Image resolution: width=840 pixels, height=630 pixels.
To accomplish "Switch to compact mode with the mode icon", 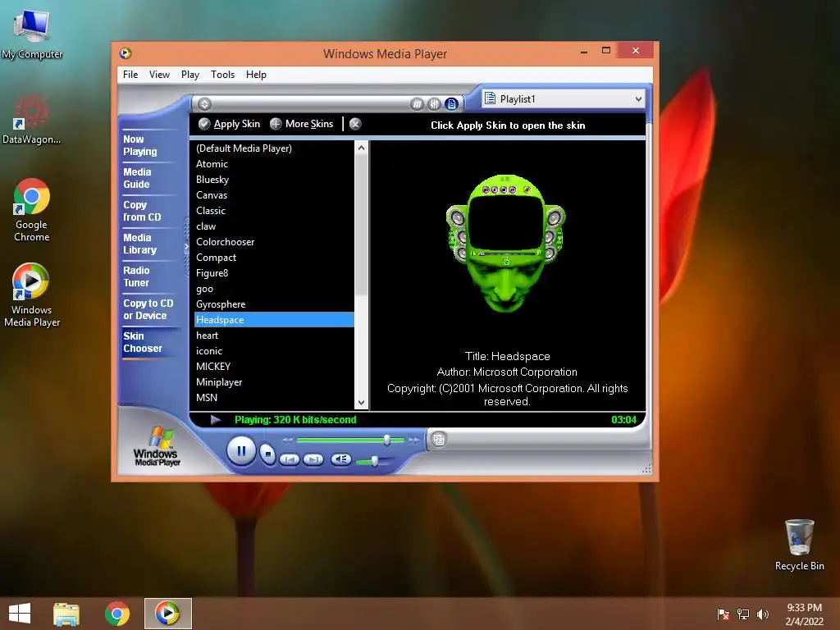I will pyautogui.click(x=439, y=440).
